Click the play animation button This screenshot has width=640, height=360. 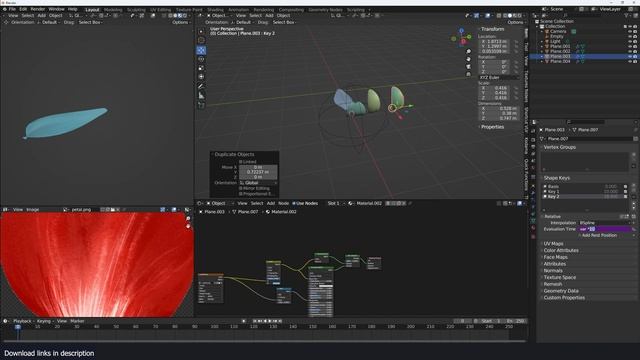tap(270, 321)
